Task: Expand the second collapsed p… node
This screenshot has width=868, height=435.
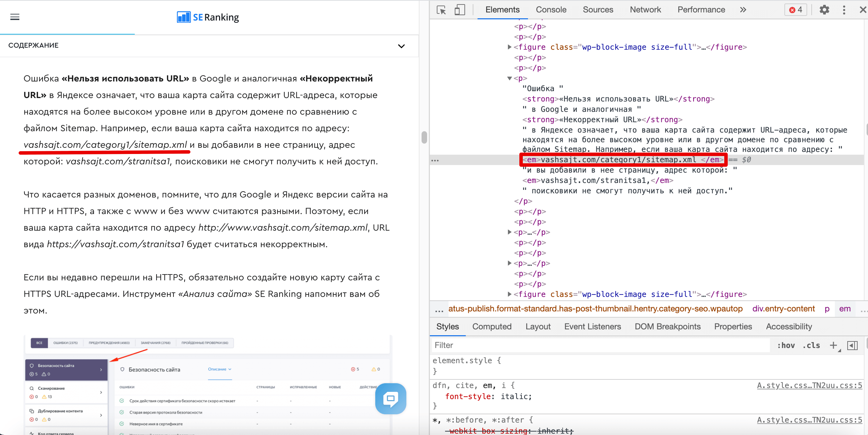Action: coord(509,263)
